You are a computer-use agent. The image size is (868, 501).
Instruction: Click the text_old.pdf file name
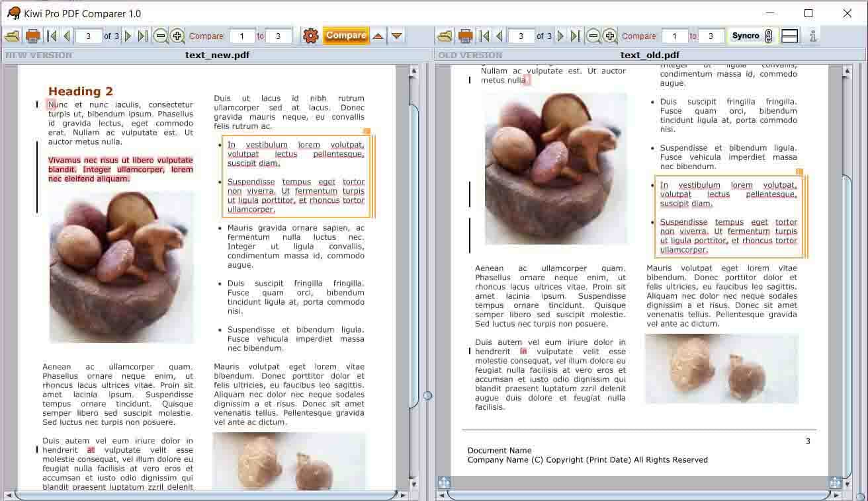650,56
